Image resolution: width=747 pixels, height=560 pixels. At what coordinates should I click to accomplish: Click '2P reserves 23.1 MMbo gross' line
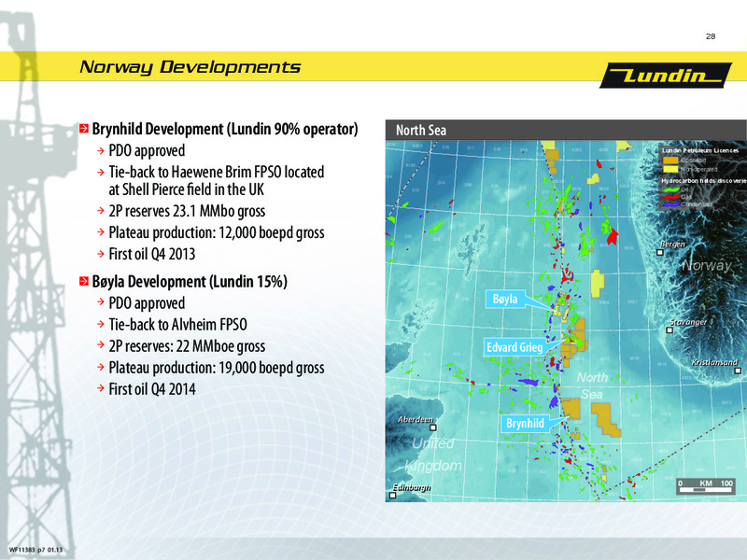pos(187,211)
